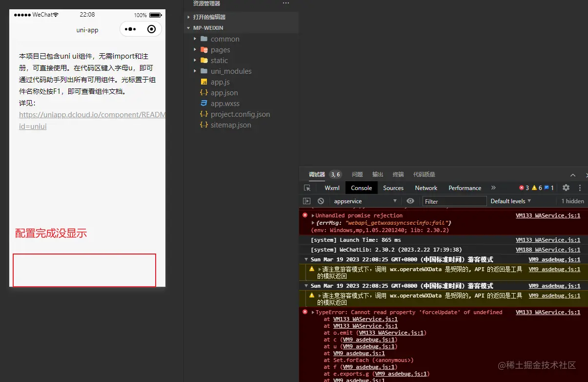The image size is (588, 382).
Task: Collapse the MP-WEIXIN project root
Action: click(208, 28)
